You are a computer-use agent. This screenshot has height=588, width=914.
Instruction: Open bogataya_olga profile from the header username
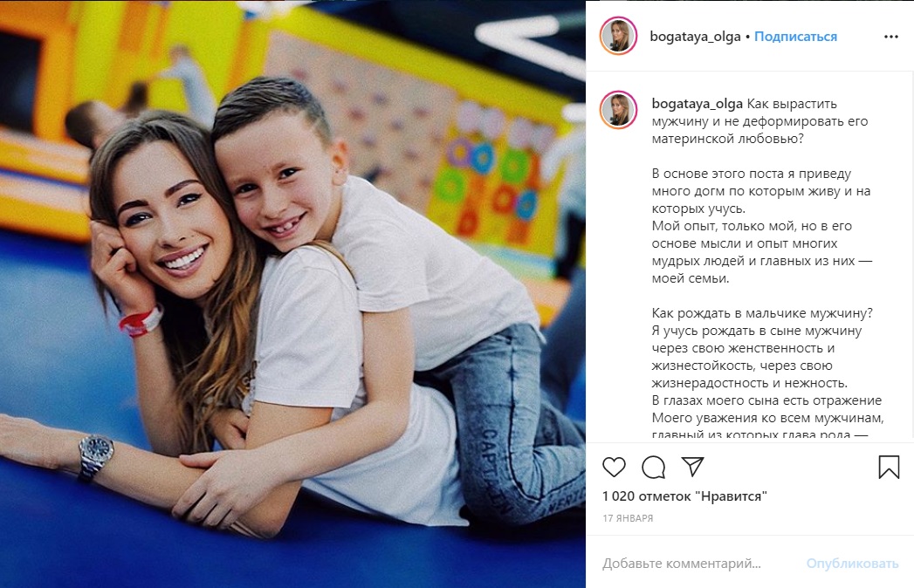tap(695, 36)
